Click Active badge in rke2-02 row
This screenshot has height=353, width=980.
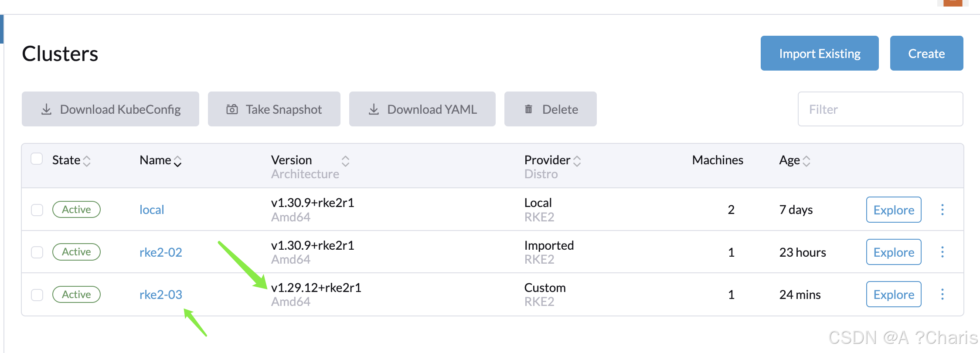click(76, 251)
